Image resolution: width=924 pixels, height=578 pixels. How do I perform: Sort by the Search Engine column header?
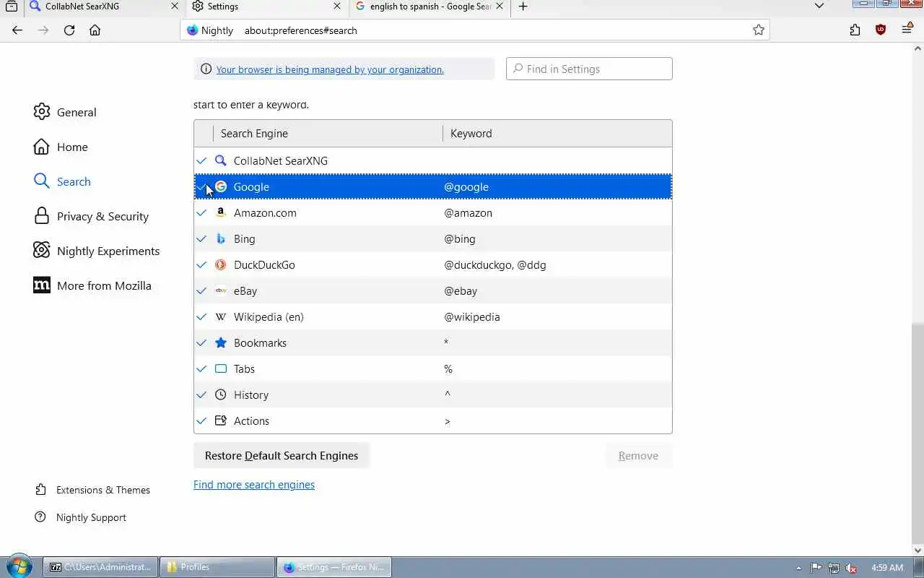pyautogui.click(x=328, y=134)
